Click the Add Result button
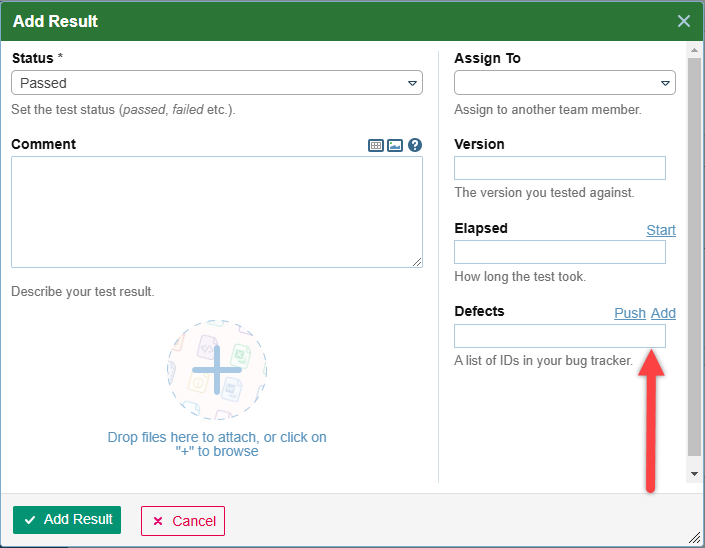The width and height of the screenshot is (705, 548). point(67,520)
